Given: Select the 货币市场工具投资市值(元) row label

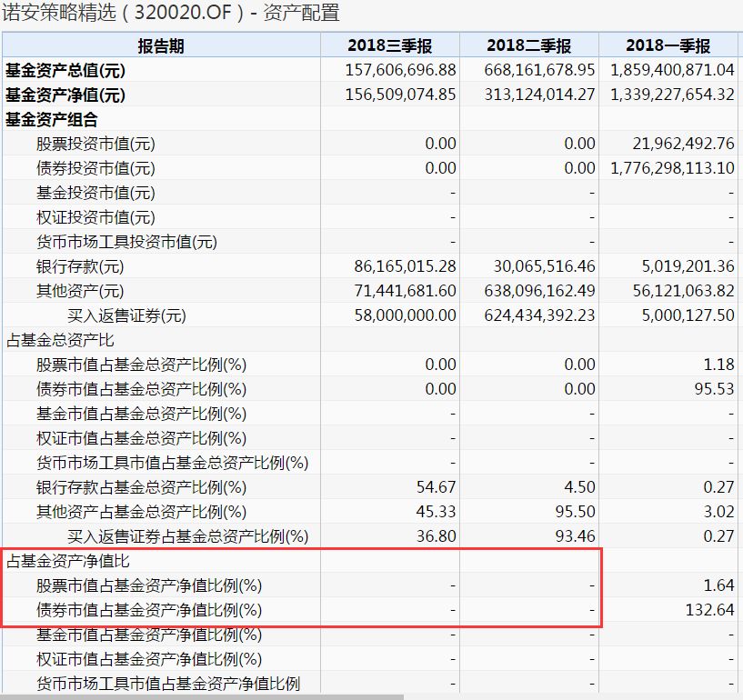Looking at the screenshot, I should (x=126, y=243).
